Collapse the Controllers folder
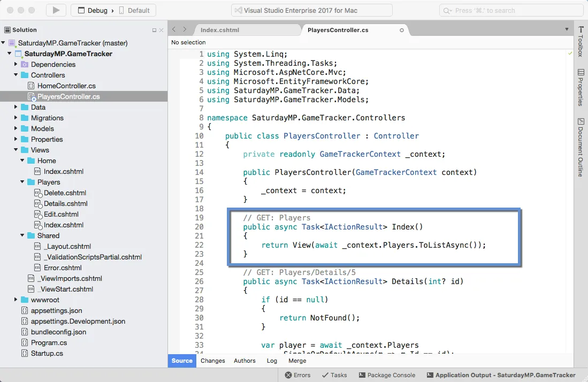 click(x=16, y=75)
